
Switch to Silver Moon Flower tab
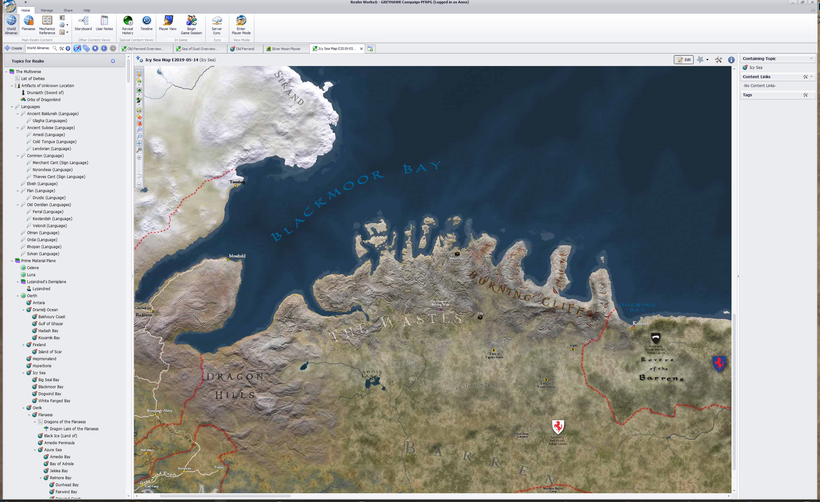(285, 49)
